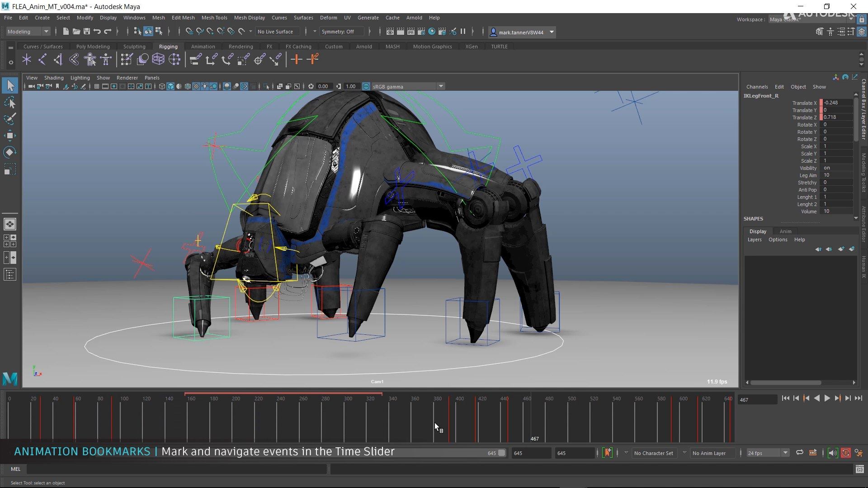Screen dimensions: 868x488
Task: Create a new scene file
Action: [66, 32]
